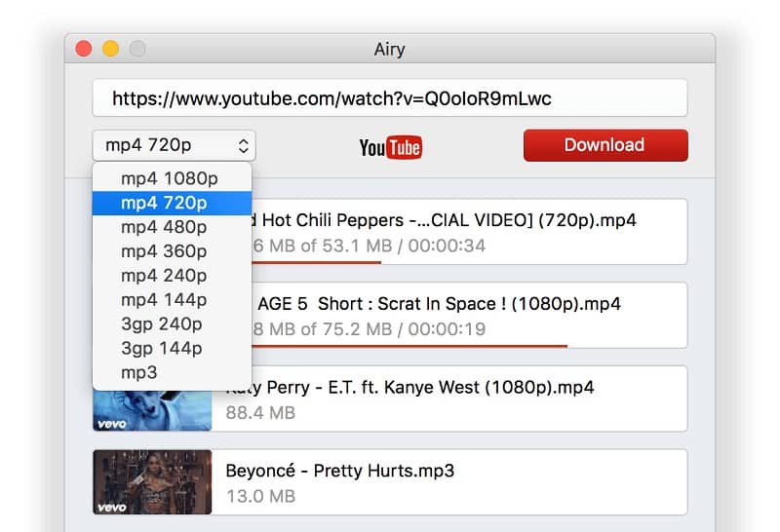Choose the highlighted mp4 720p option

tap(164, 203)
